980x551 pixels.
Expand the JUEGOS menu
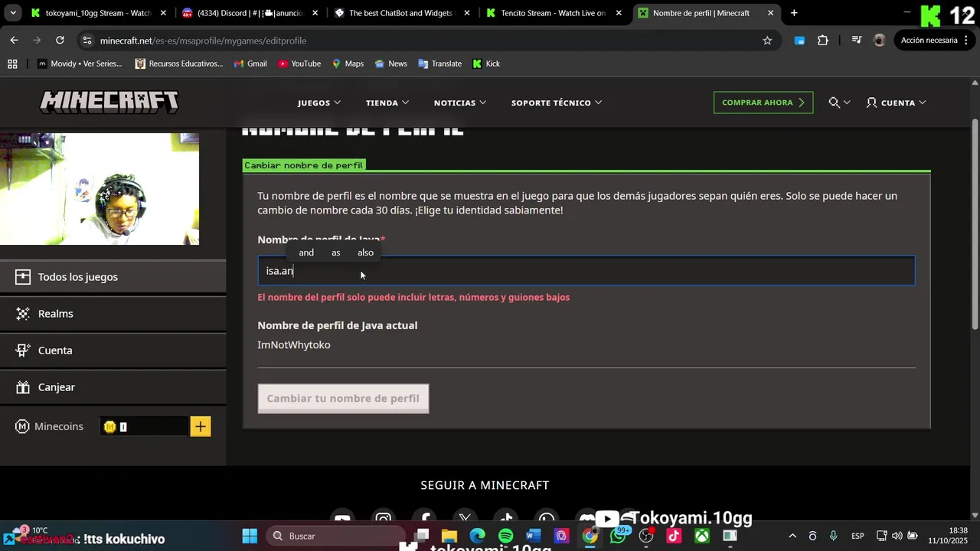(x=319, y=103)
